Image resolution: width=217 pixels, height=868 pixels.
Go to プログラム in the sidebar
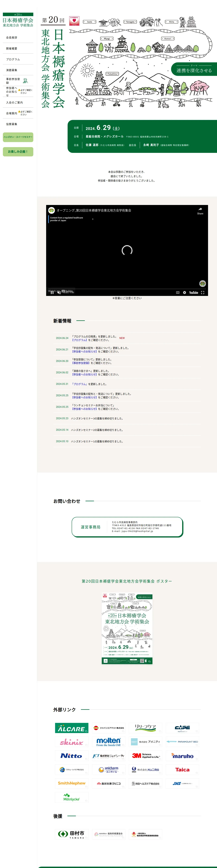coord(18,59)
